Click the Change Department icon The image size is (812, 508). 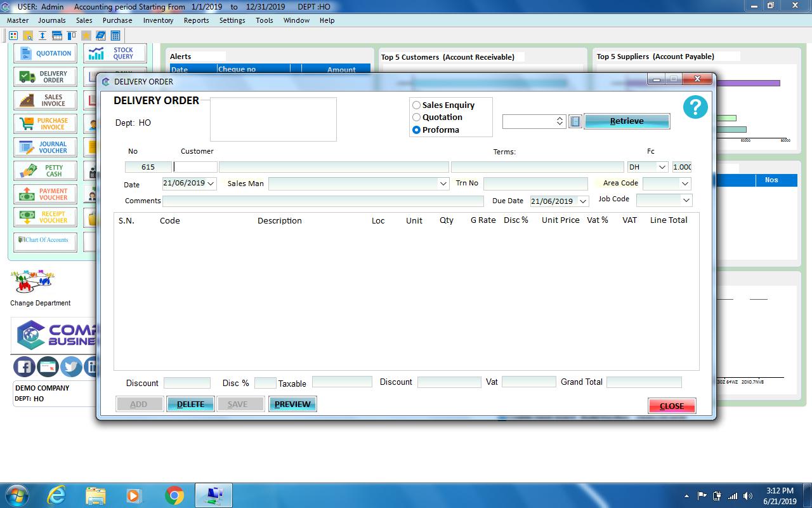pos(32,282)
